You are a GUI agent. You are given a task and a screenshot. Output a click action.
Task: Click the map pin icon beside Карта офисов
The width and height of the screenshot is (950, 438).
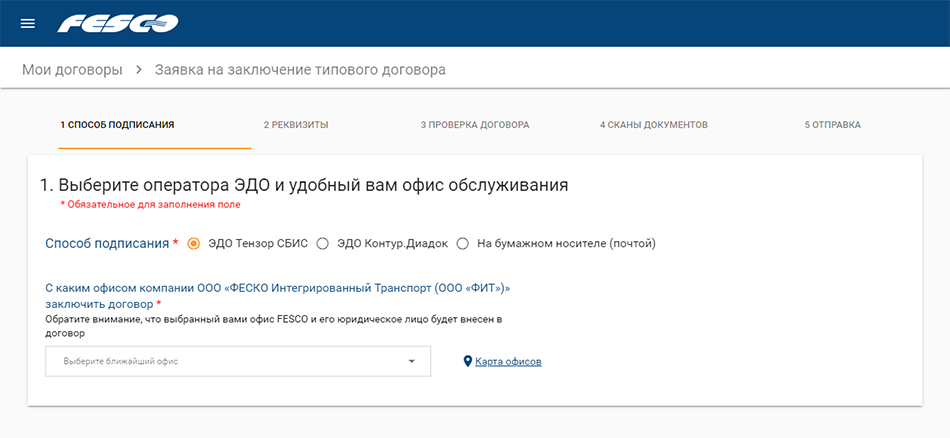(467, 362)
